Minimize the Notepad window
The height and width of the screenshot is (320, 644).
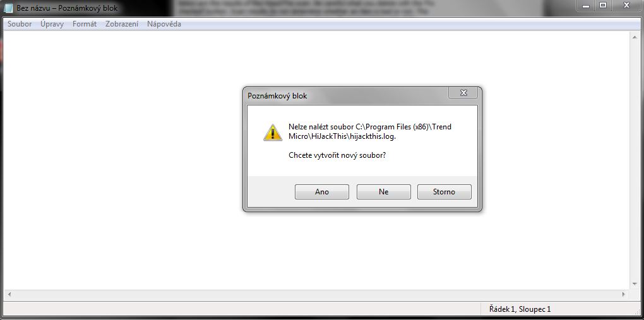(586, 6)
